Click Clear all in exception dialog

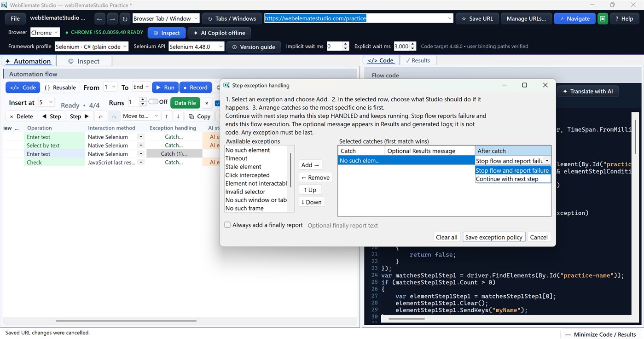click(x=447, y=237)
